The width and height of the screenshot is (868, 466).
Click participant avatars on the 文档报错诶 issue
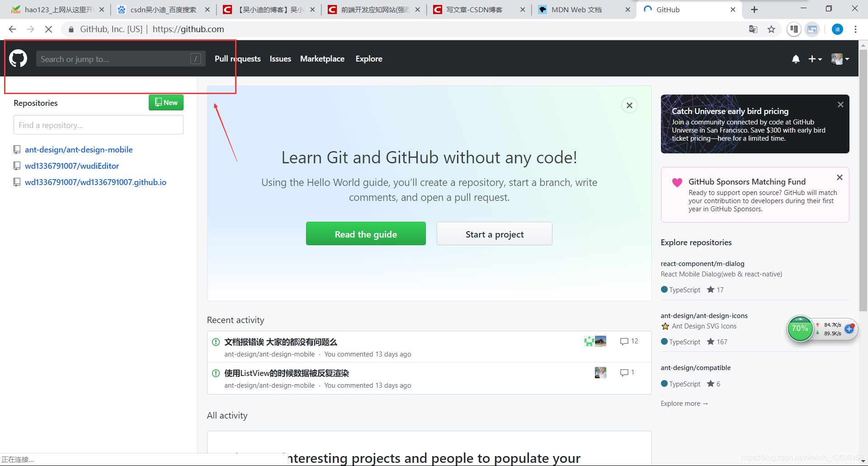point(595,341)
